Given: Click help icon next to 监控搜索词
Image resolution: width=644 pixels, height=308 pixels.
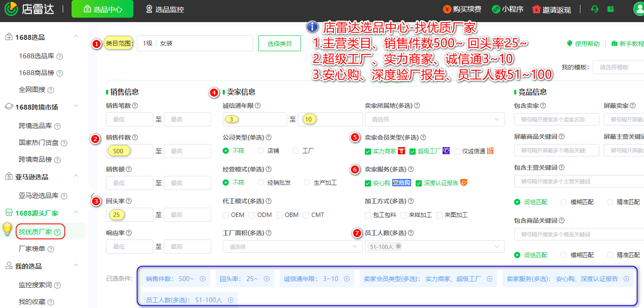Looking at the screenshot, I should pos(57,285).
